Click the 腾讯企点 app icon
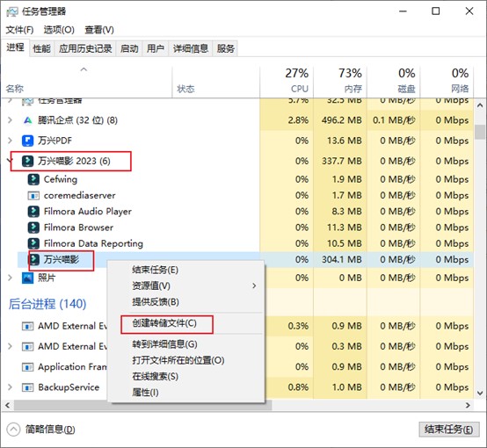The height and width of the screenshot is (448, 487). pyautogui.click(x=27, y=120)
